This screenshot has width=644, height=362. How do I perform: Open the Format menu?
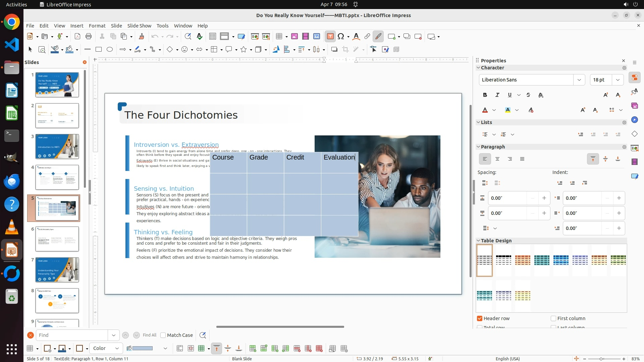(x=97, y=26)
